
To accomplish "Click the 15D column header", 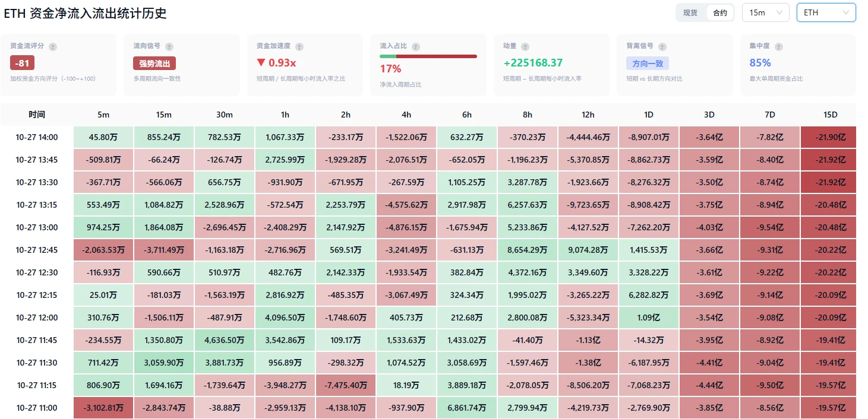I will coord(831,115).
